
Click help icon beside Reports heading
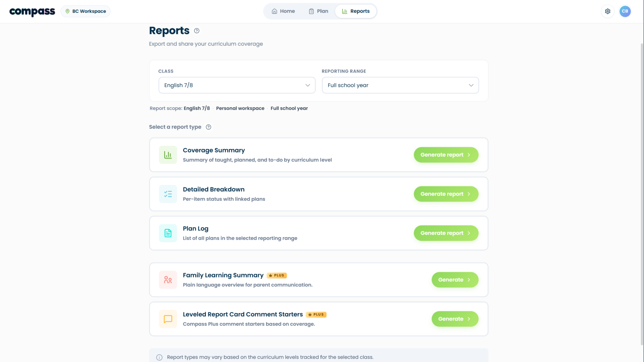tap(197, 31)
